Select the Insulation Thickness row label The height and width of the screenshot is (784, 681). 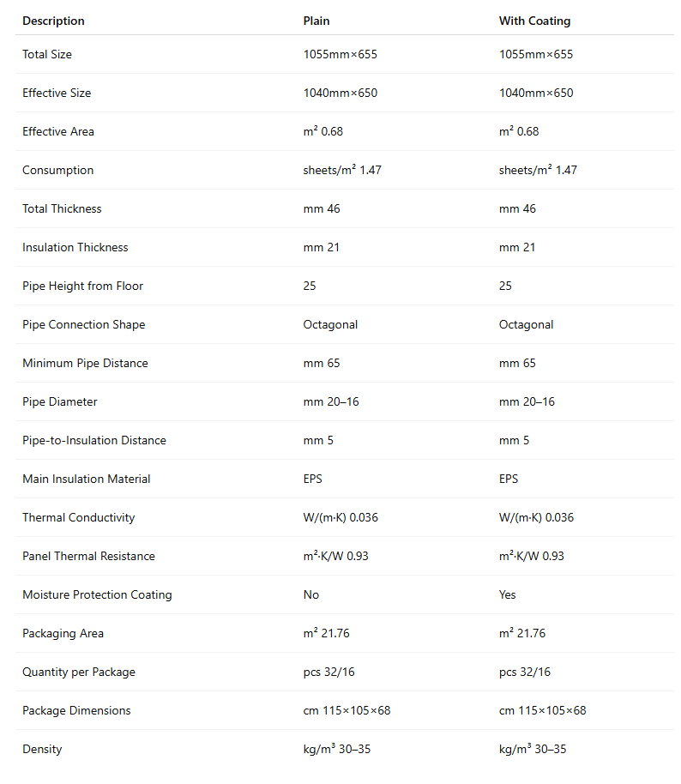[x=75, y=247]
